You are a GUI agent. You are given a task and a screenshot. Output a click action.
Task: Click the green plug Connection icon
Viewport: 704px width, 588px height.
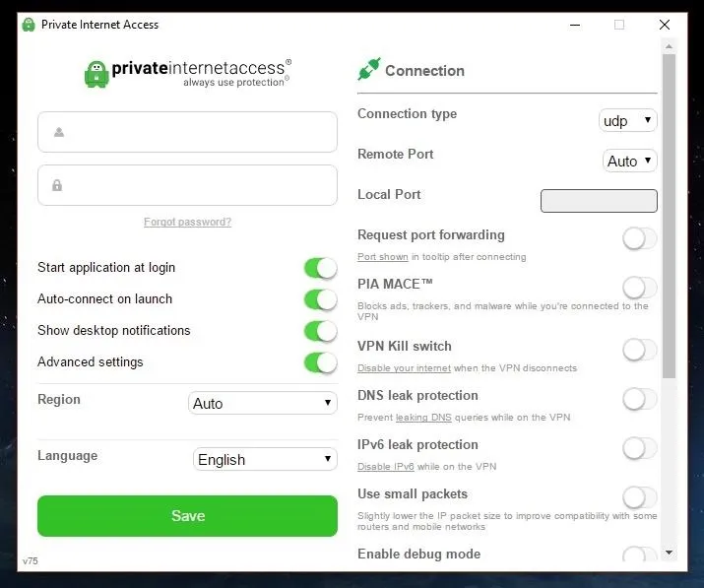pos(369,69)
